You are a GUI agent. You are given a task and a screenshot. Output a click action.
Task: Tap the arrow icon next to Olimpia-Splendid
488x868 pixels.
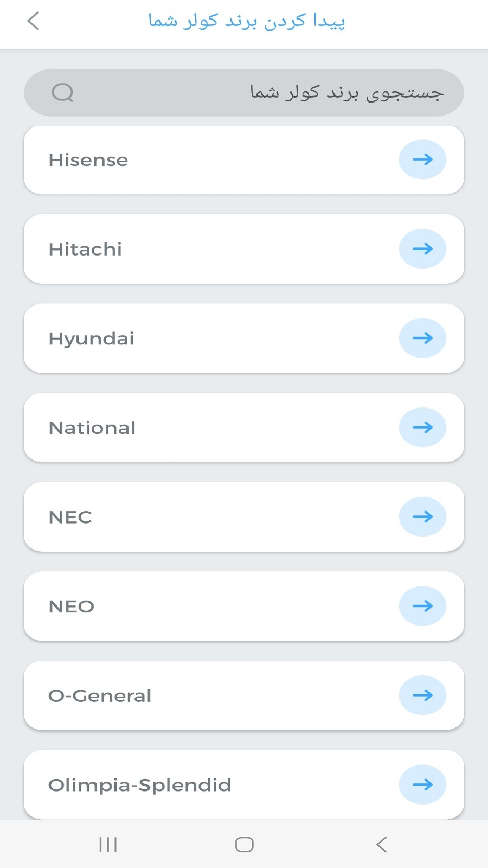click(422, 784)
